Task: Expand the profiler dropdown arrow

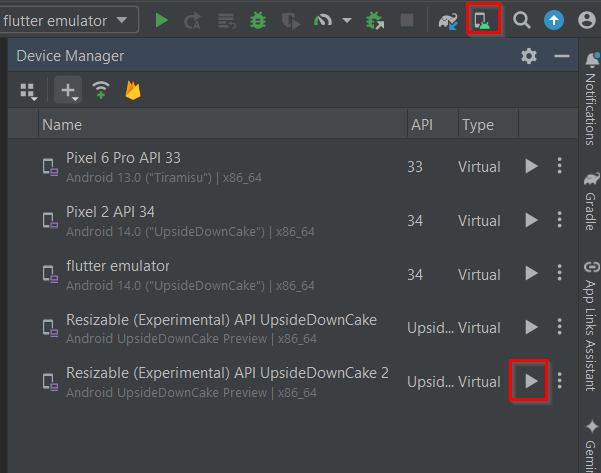Action: coord(346,20)
